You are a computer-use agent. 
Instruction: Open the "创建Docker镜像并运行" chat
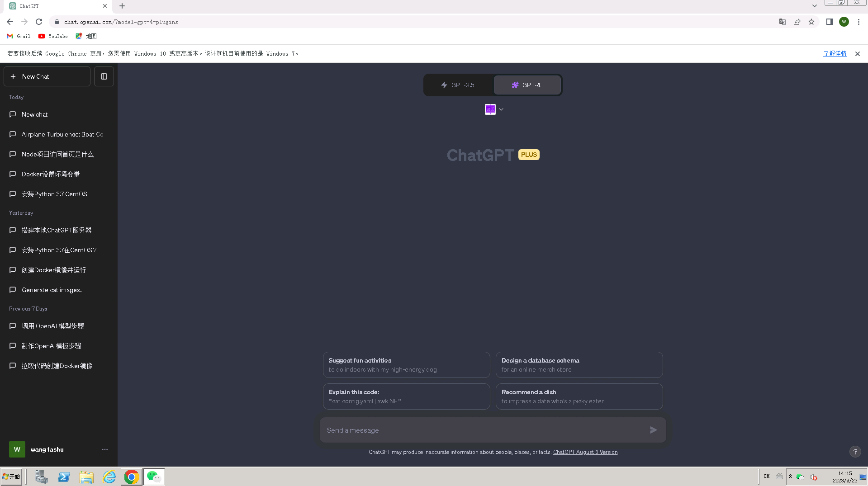59,270
